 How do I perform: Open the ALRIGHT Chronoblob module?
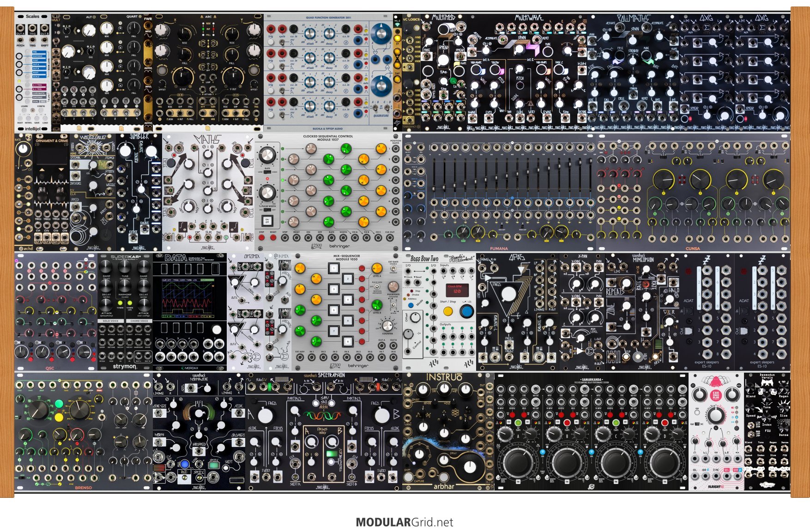pyautogui.click(x=716, y=431)
